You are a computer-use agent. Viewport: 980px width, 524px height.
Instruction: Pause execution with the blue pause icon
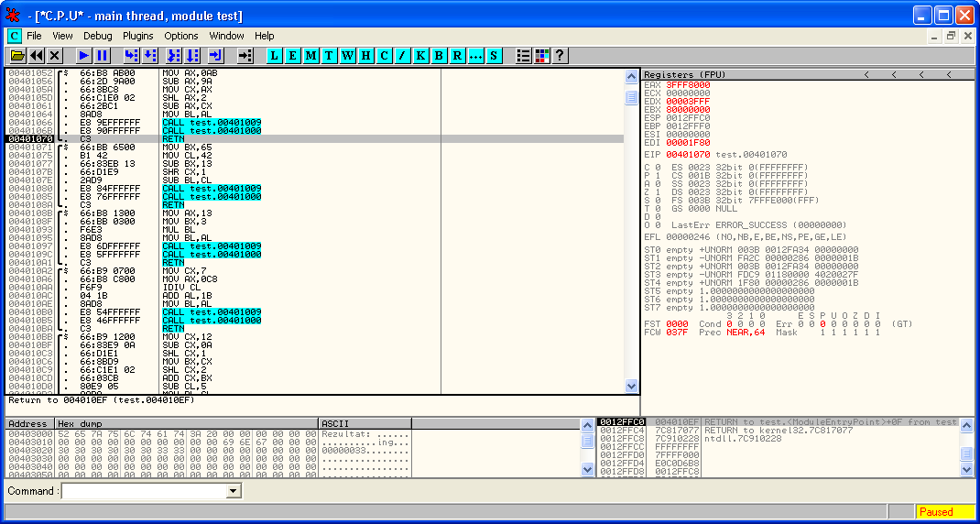[x=103, y=56]
